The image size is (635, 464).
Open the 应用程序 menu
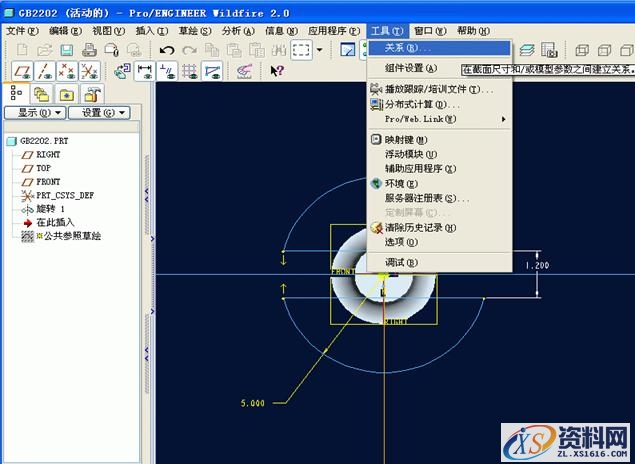[334, 31]
